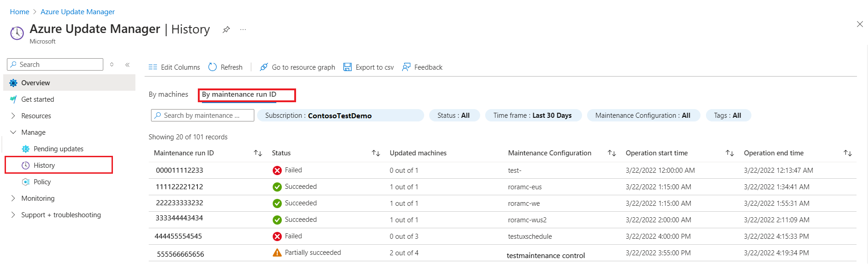Click testuxschedule maintenance configuration
Viewport: 868px width, 264px height.
[x=530, y=236]
